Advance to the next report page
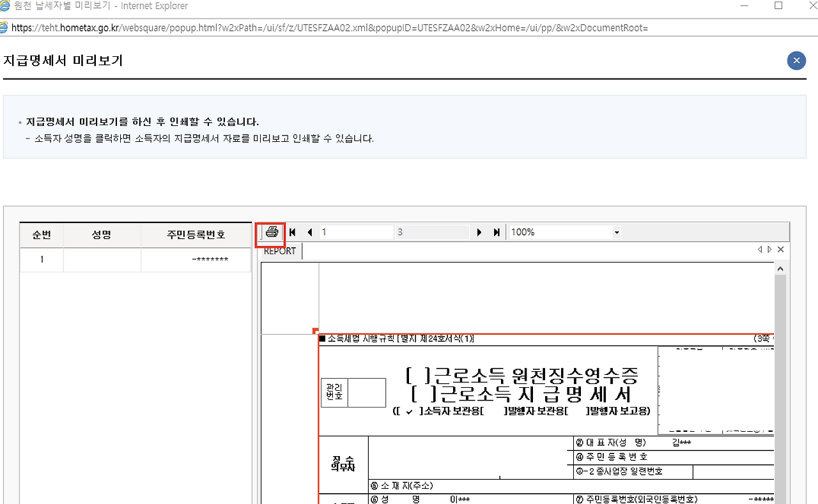818x504 pixels. 479,232
